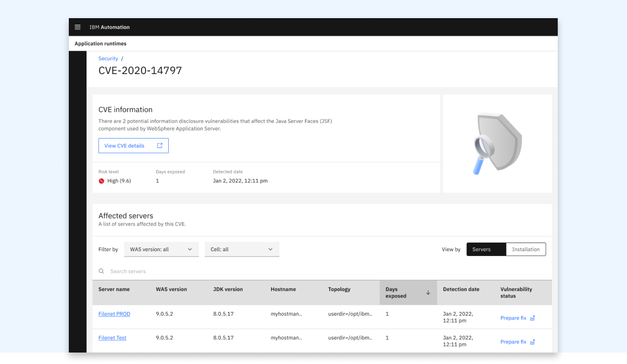Screen dimensions: 627x364
Task: Open the hamburger navigation menu
Action: tap(77, 27)
